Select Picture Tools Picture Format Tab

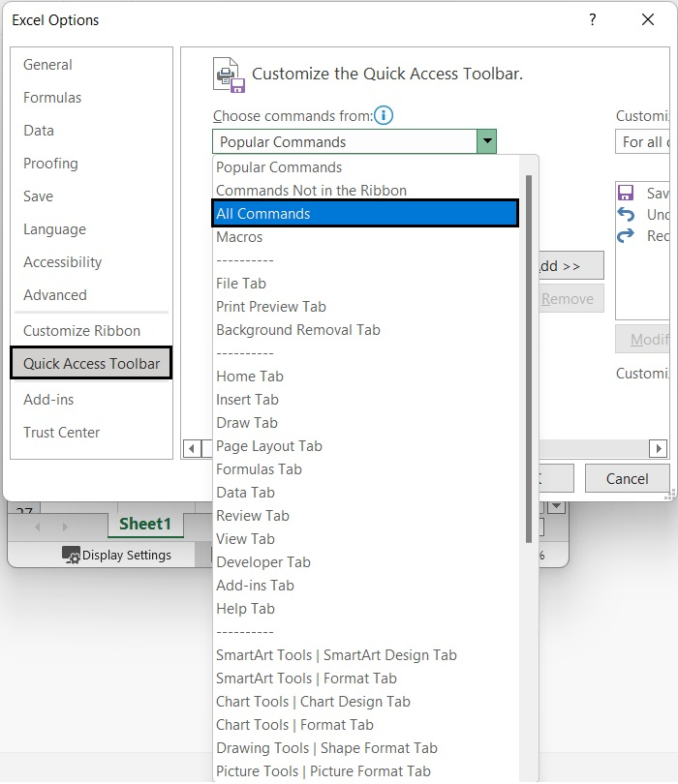coord(365,771)
